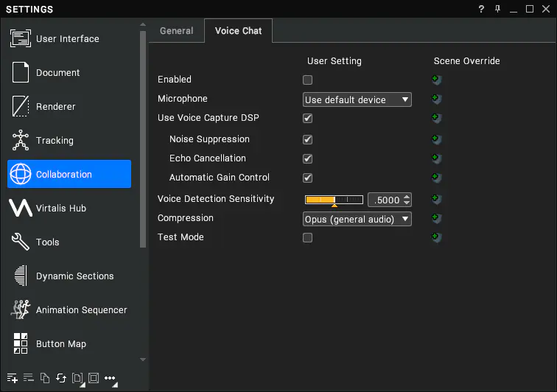Click the copy pages icon in bottom toolbar

pos(45,378)
